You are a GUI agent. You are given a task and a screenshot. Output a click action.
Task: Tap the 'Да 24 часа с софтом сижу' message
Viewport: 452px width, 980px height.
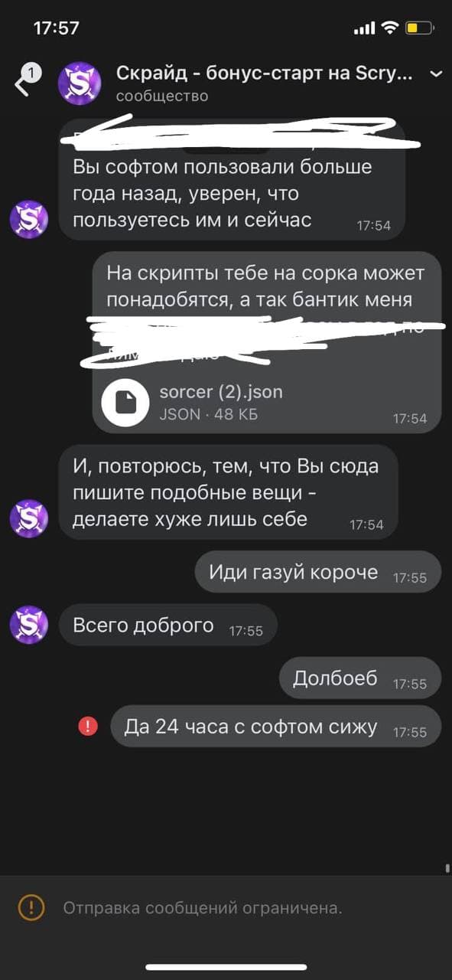click(276, 727)
